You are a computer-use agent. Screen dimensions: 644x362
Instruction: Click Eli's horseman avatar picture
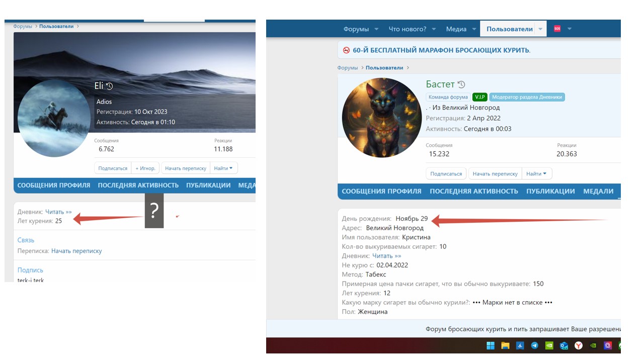(54, 118)
